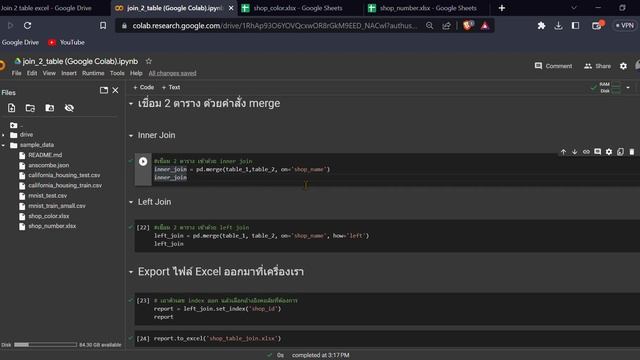Open notebook settings gear in header

tap(623, 66)
